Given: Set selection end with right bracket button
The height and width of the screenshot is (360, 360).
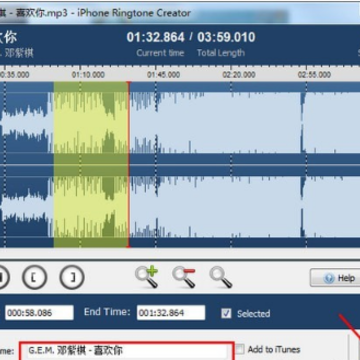Looking at the screenshot, I should tap(72, 277).
